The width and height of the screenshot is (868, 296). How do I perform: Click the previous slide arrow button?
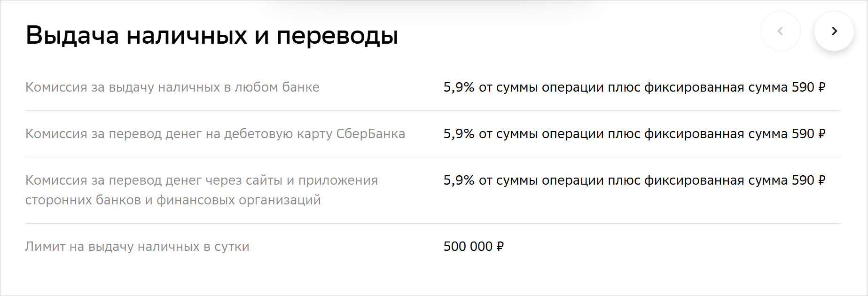pyautogui.click(x=780, y=31)
